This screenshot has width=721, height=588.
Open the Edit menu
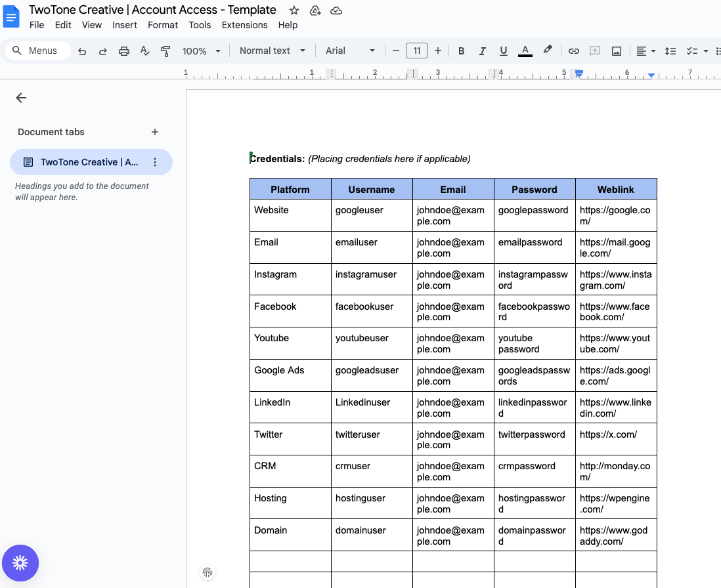coord(63,25)
